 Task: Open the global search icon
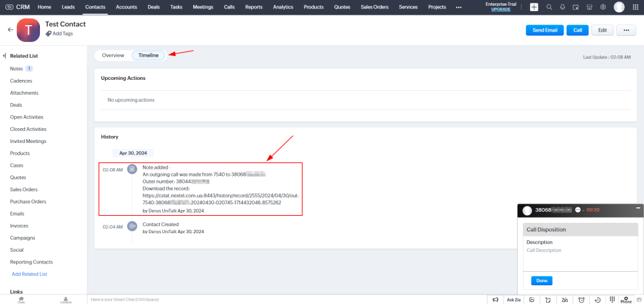[549, 7]
